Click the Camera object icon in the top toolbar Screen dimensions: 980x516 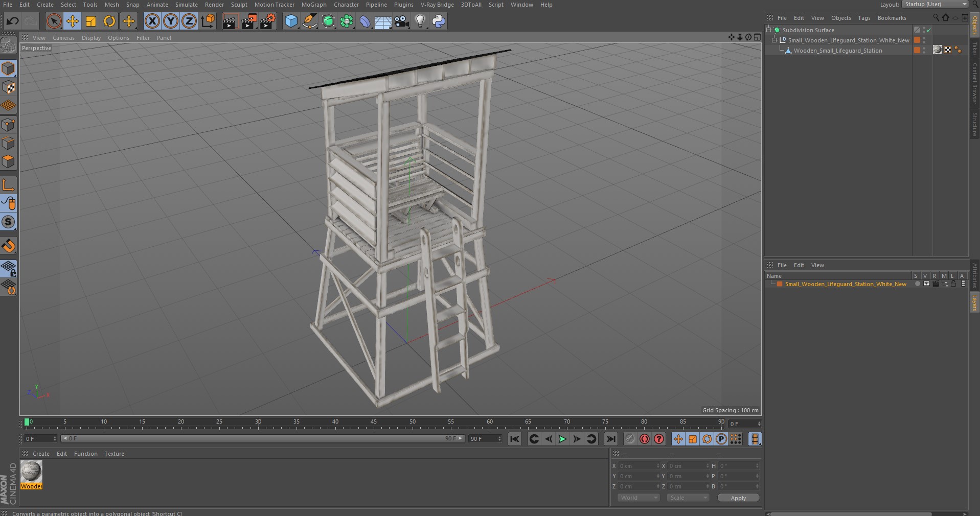click(401, 21)
